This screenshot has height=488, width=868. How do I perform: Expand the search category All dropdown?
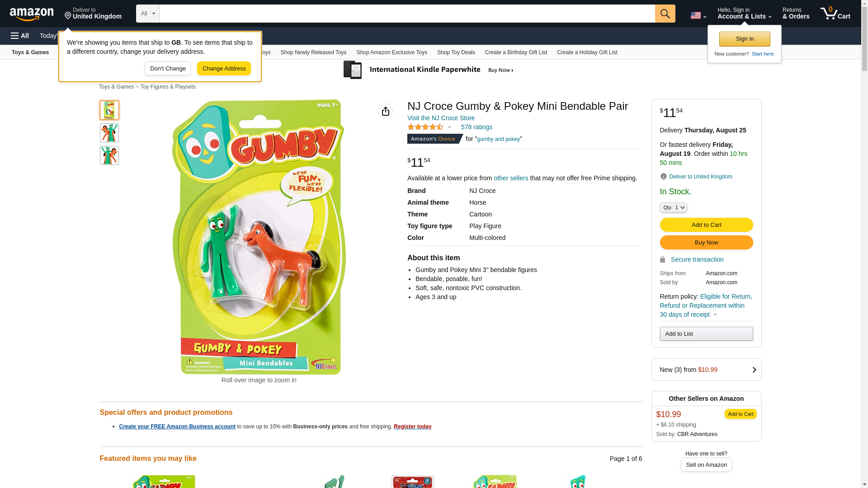tap(147, 14)
